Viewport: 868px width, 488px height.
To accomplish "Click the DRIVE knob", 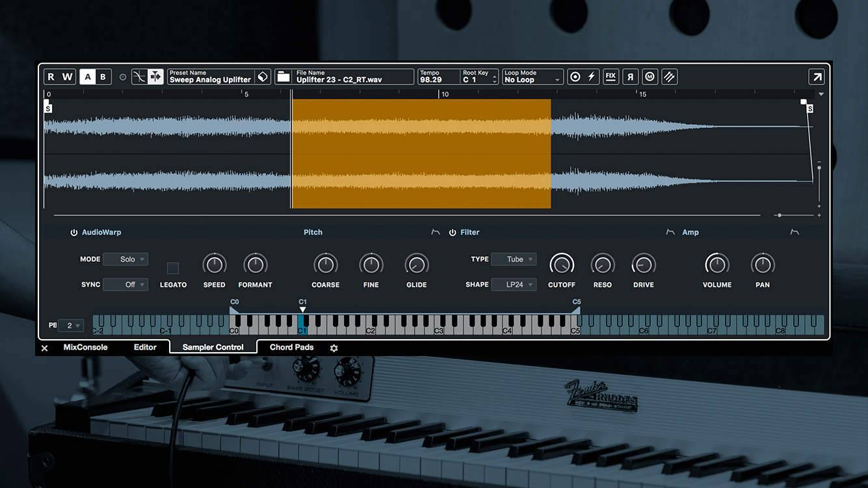I will pos(644,264).
